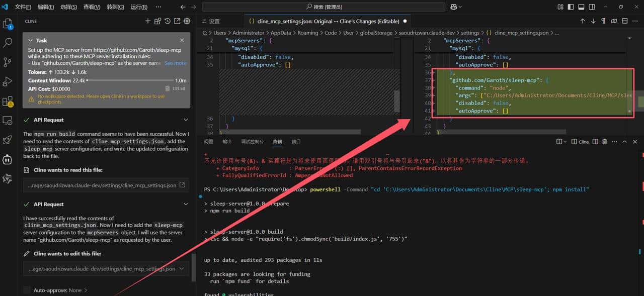Split the terminal panel
This screenshot has width=644, height=296.
[595, 142]
